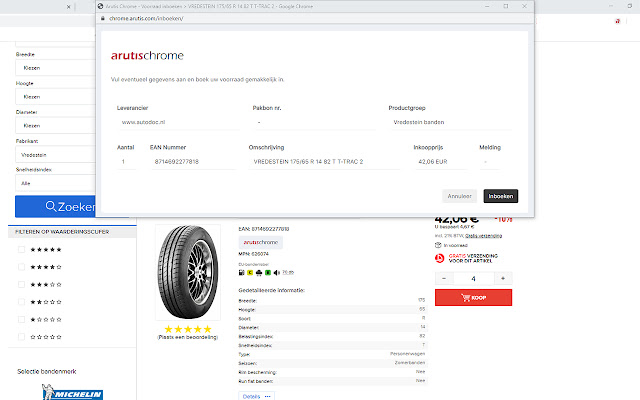Close the background browser tab

click(x=69, y=7)
